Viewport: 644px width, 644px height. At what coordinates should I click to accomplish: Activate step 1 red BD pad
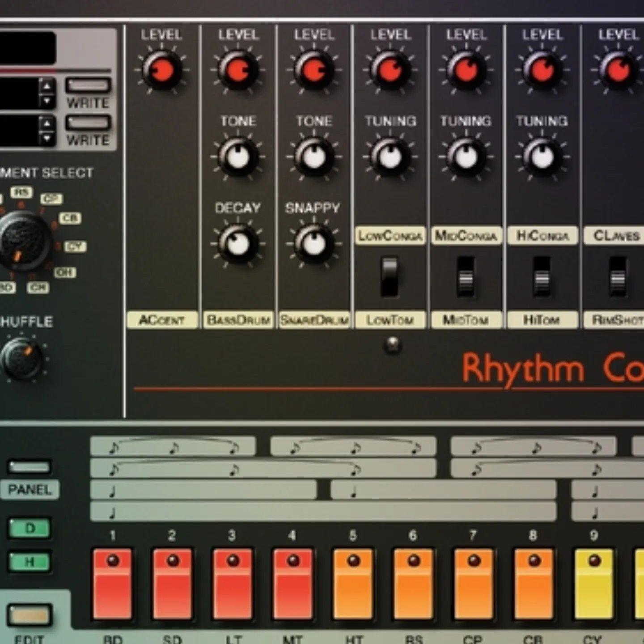coord(113,584)
